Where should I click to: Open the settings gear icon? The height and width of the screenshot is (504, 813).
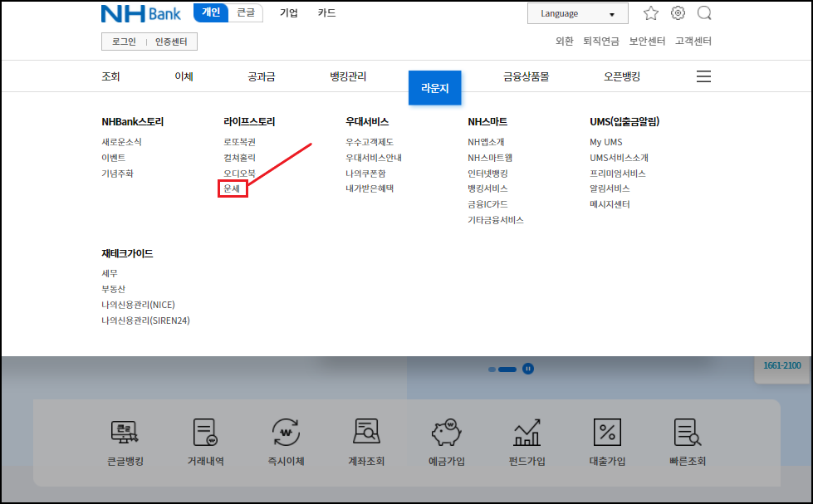pos(678,13)
